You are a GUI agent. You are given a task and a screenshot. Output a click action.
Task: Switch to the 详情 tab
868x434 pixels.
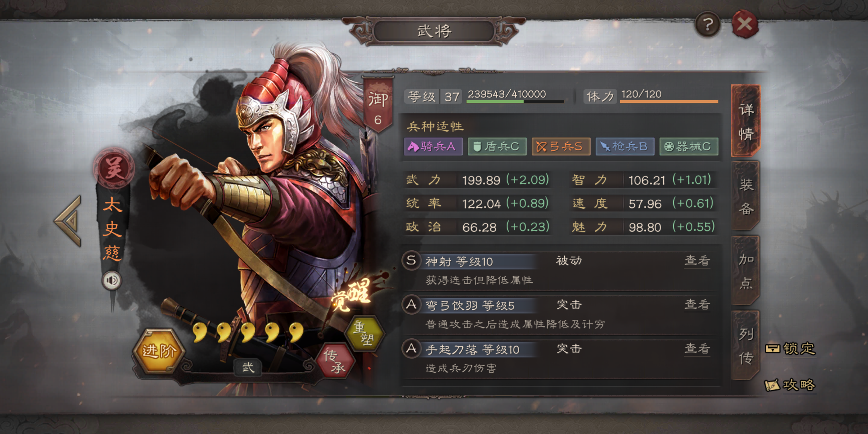click(746, 121)
